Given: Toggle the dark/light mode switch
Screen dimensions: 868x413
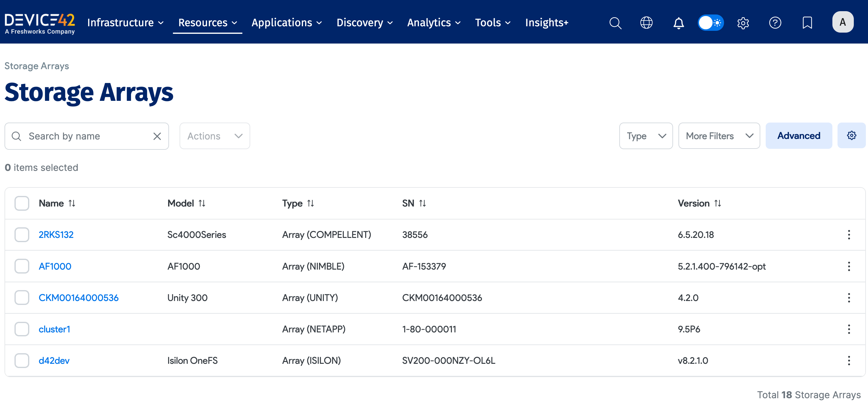Looking at the screenshot, I should coord(711,23).
